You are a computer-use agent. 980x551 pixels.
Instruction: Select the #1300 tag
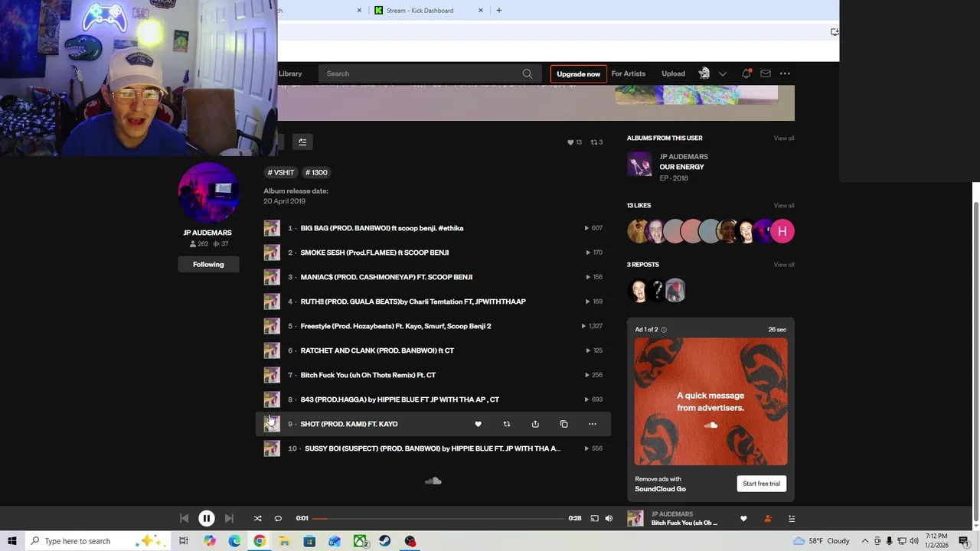coord(316,172)
